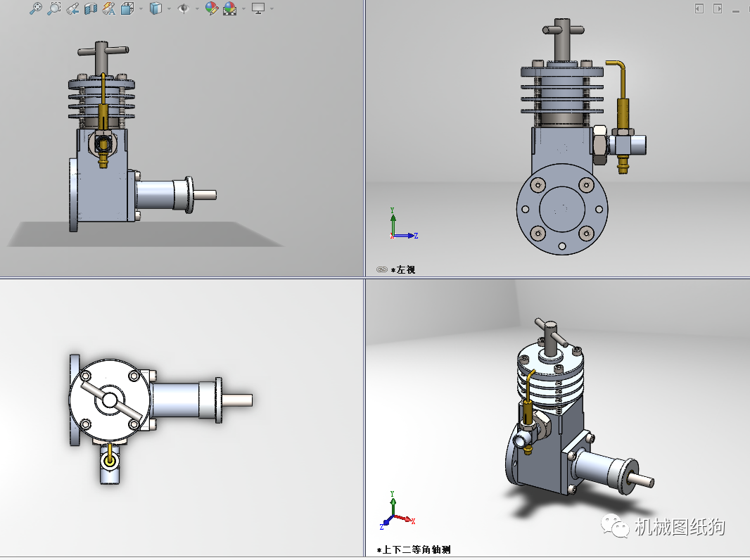This screenshot has height=560, width=750.
Task: Toggle the Hide/Show Items eye icon
Action: tap(183, 8)
